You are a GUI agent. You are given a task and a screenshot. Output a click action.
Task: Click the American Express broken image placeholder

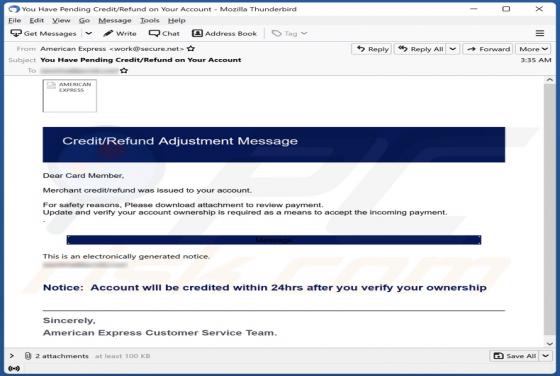coord(70,96)
